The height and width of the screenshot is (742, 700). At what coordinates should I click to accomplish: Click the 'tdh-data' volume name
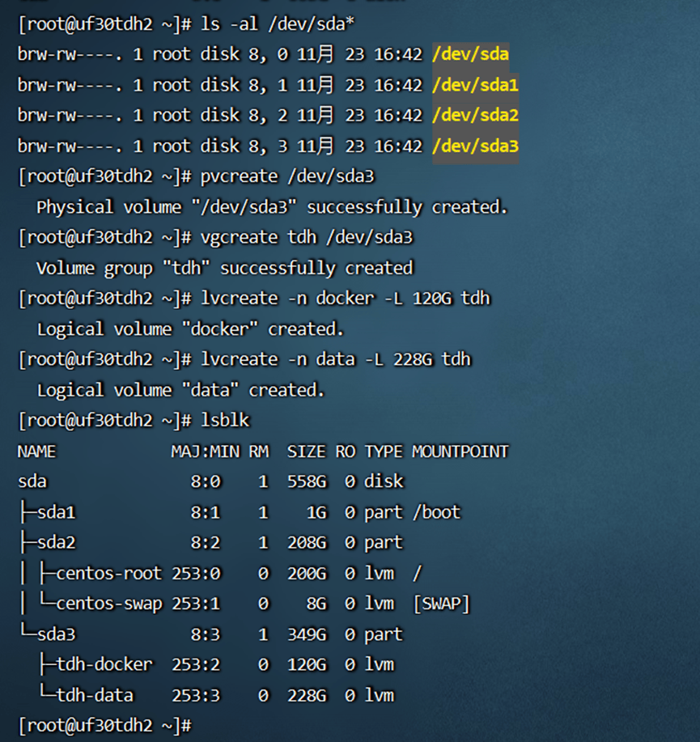[95, 695]
